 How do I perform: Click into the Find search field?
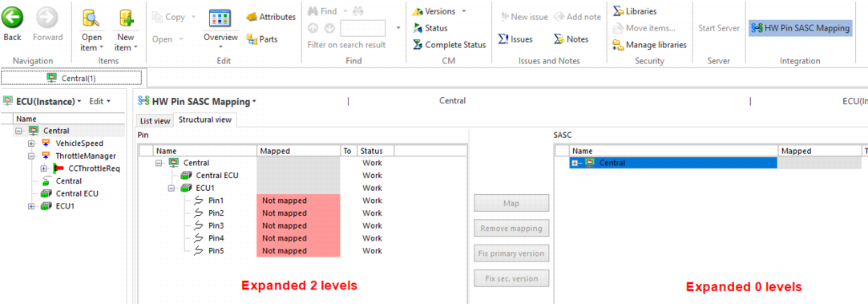coord(362,28)
